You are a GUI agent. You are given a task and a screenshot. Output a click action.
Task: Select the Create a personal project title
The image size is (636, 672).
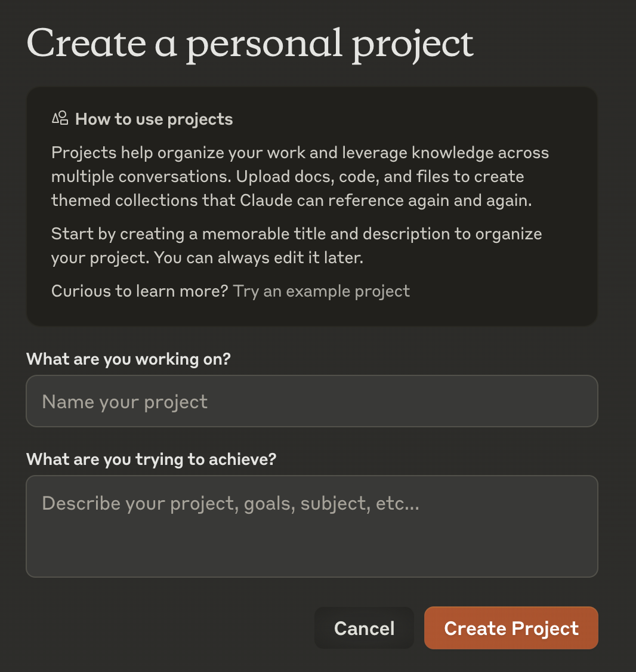(x=251, y=44)
